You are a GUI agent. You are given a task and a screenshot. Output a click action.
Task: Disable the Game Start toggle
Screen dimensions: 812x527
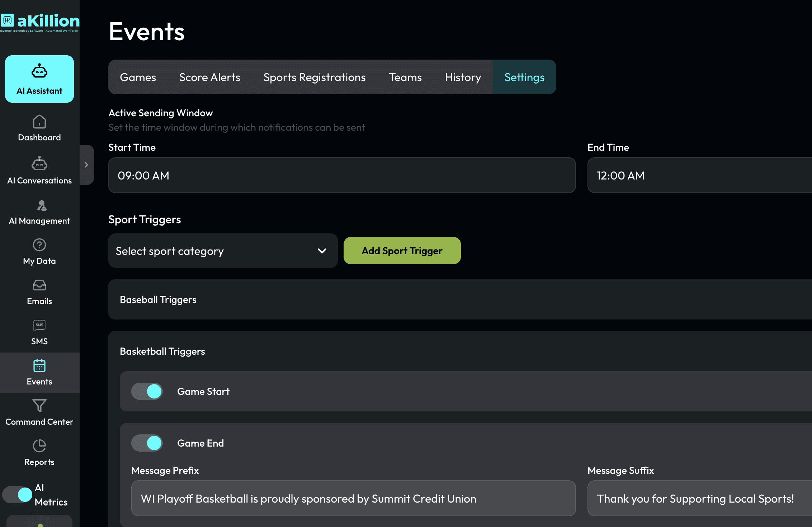[147, 391]
